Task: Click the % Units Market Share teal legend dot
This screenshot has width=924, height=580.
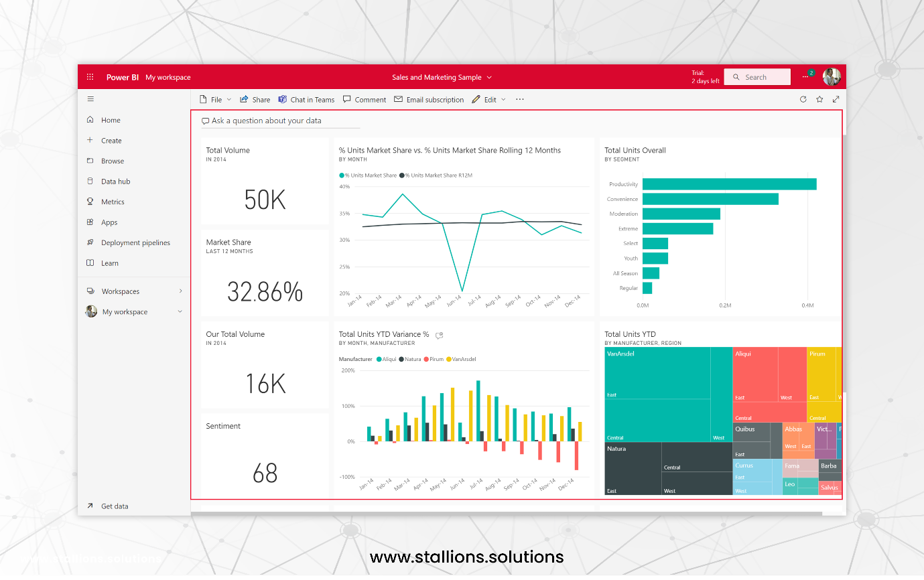Action: 342,175
